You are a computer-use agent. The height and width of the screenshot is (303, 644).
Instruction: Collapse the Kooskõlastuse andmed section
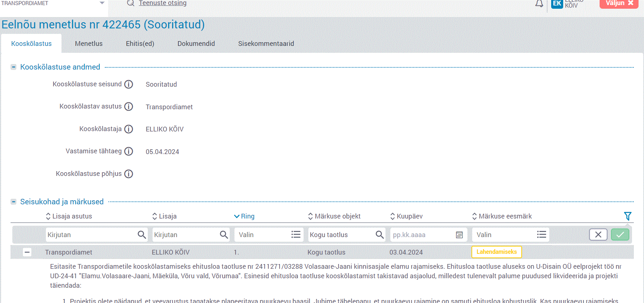[x=13, y=67]
